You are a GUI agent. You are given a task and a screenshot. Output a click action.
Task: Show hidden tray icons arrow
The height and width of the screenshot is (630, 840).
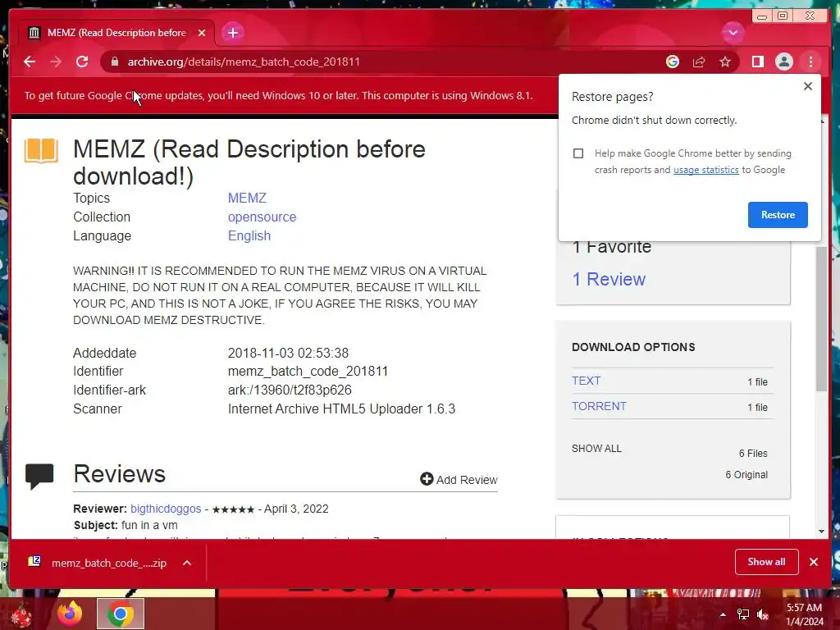coord(723,614)
